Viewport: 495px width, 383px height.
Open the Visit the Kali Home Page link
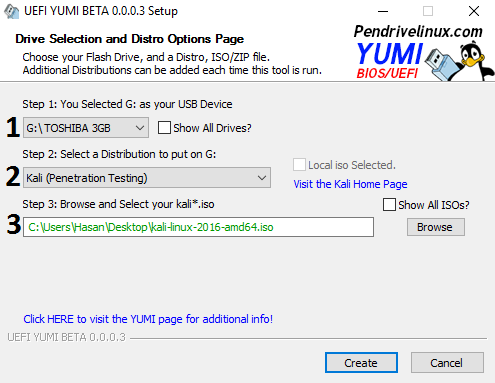(350, 184)
